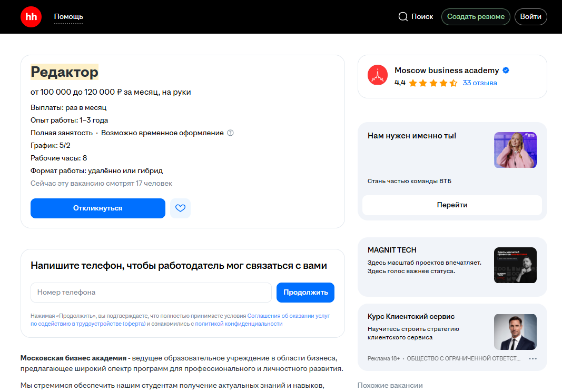562x392 pixels.
Task: Click the star rating icons
Action: (433, 83)
